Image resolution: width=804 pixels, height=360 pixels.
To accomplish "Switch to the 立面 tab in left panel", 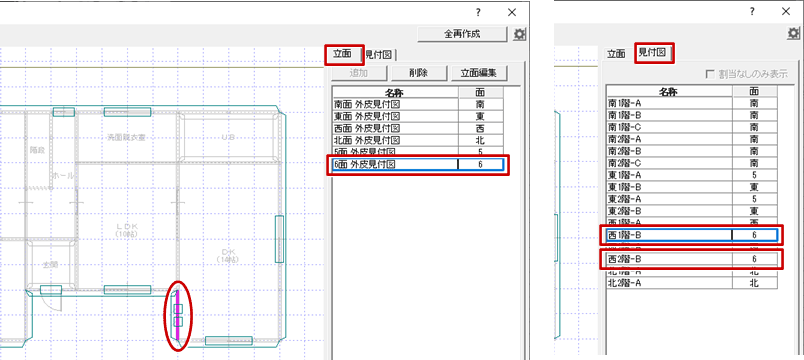I will pyautogui.click(x=343, y=54).
